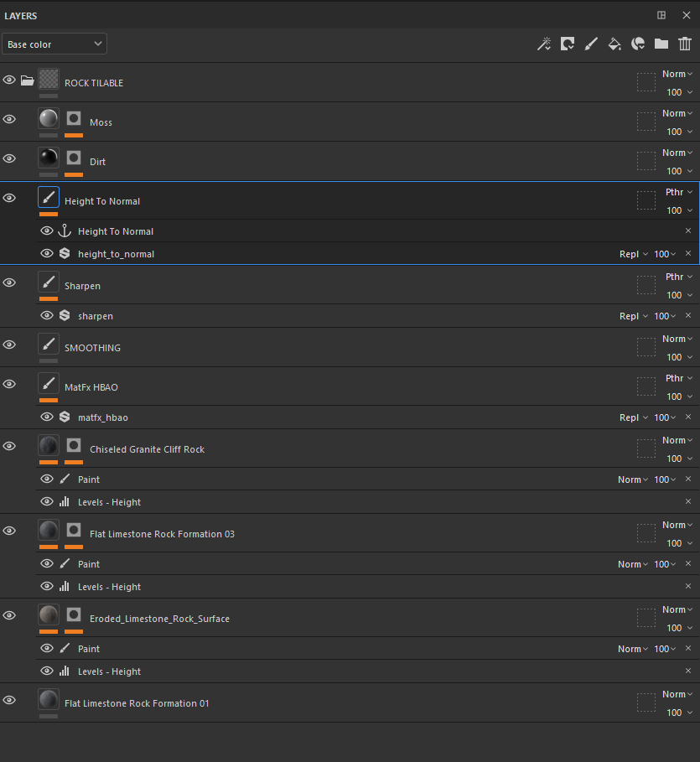Open the add effect magic wand menu
This screenshot has height=762, width=700.
tap(544, 44)
